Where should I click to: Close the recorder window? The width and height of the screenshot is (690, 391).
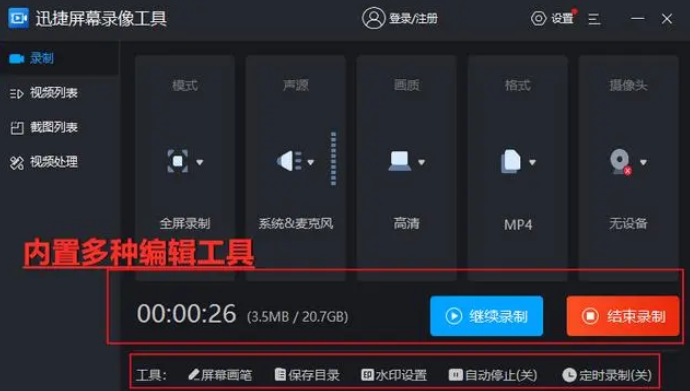point(667,18)
